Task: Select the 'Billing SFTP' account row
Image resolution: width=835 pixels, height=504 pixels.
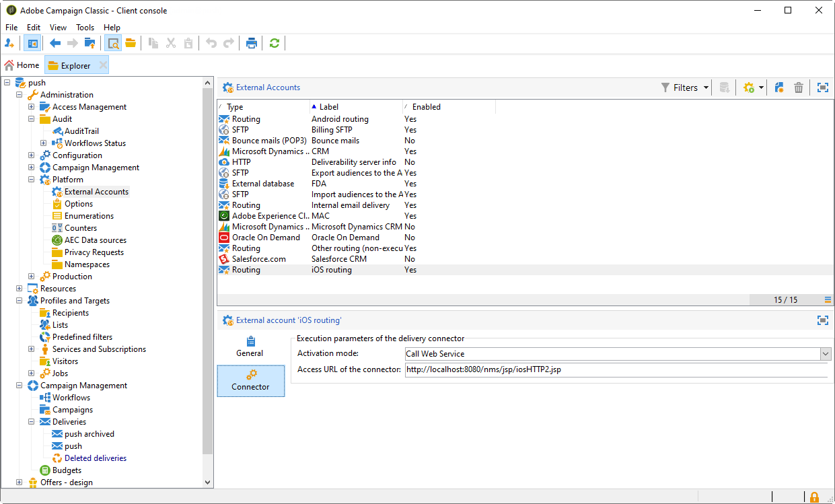Action: [x=525, y=130]
